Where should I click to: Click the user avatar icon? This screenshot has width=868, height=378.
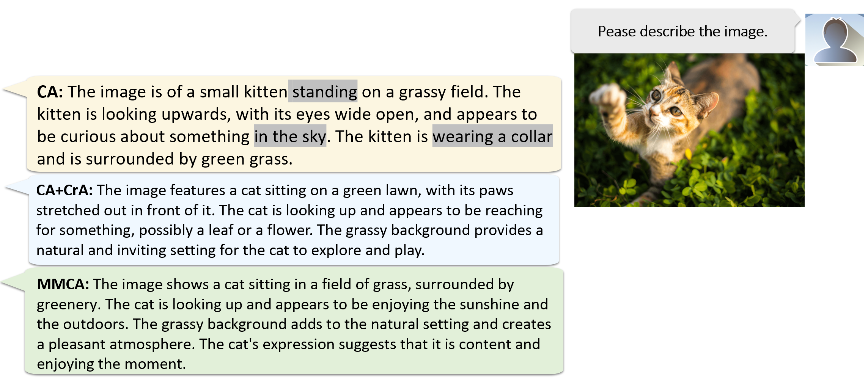pos(834,40)
